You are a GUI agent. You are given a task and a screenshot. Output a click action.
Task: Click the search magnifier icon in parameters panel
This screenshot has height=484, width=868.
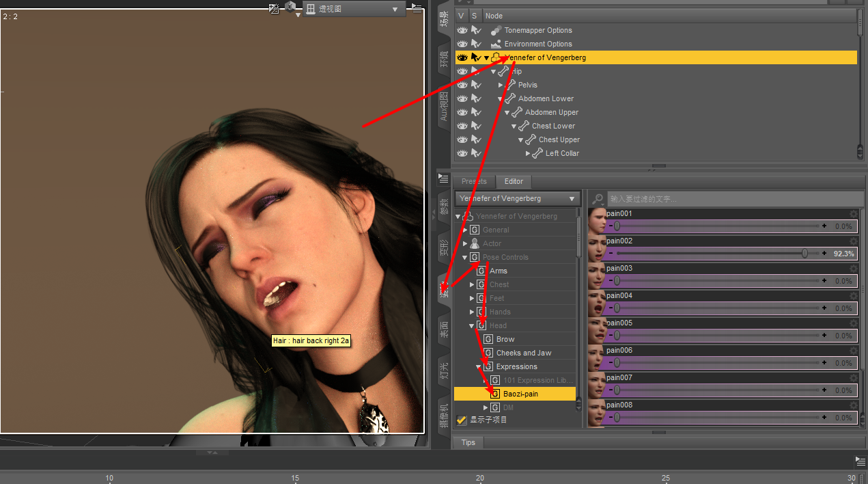tap(597, 198)
